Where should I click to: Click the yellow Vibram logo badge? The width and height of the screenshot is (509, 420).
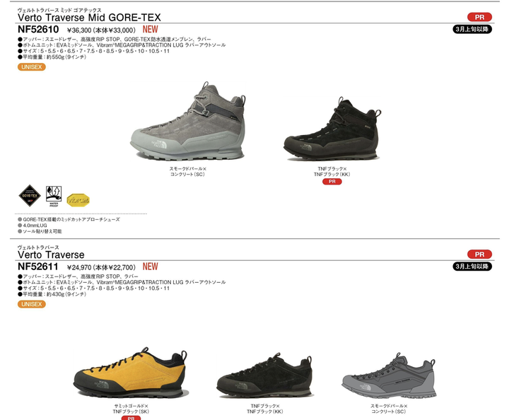click(x=78, y=200)
